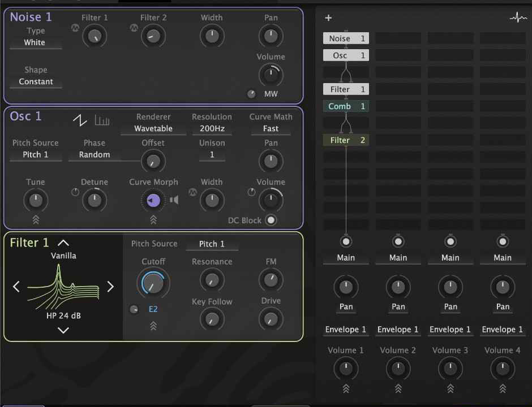Click up chevron next to Filter 1 title
The image size is (532, 407).
pos(63,243)
